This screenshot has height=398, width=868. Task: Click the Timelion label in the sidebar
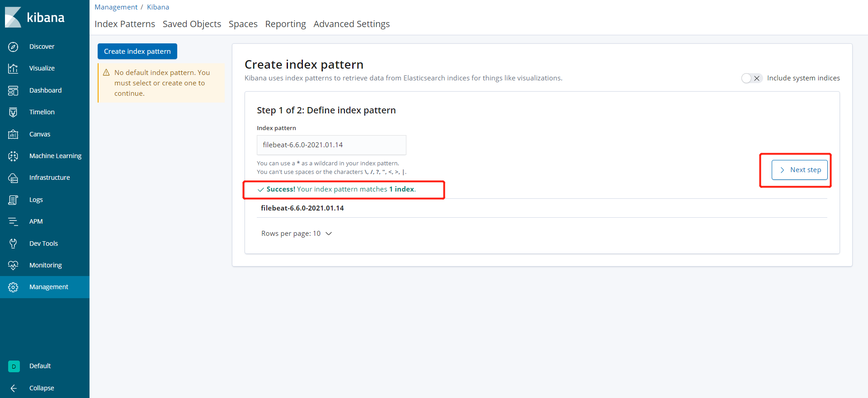coord(42,112)
